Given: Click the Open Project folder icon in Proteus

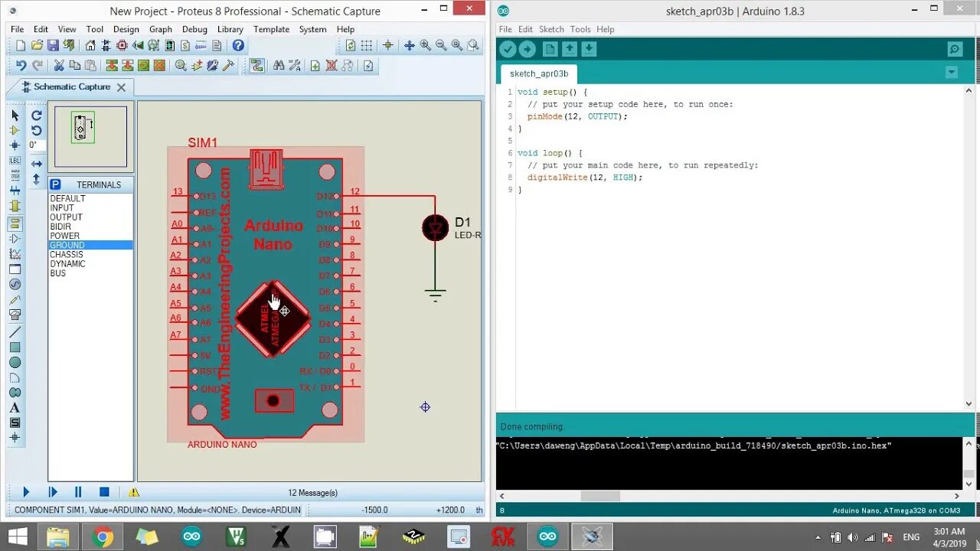Looking at the screenshot, I should 37,46.
